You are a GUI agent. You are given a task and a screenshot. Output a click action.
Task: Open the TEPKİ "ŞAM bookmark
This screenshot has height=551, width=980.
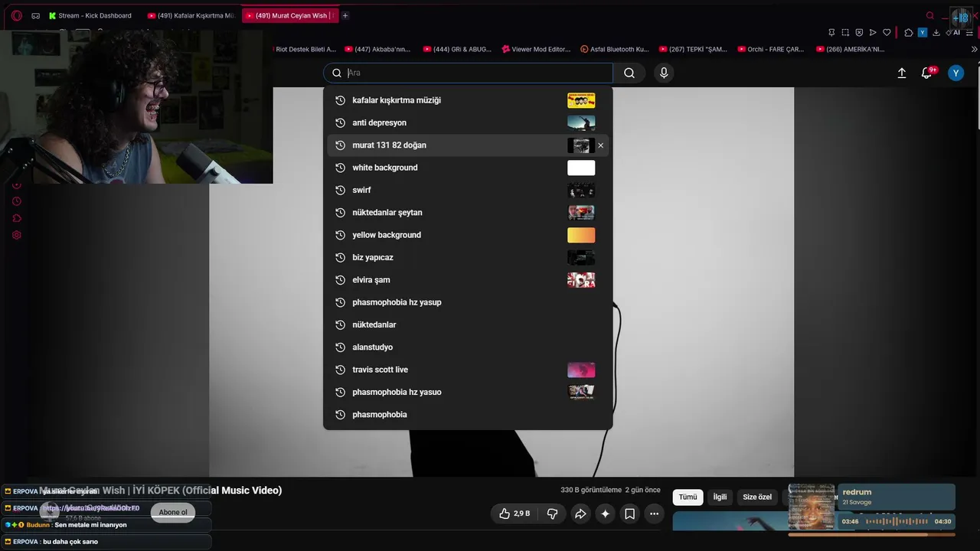point(693,49)
